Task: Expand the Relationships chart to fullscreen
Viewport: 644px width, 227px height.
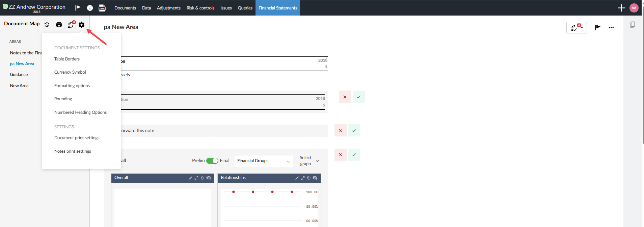Action: pyautogui.click(x=303, y=178)
